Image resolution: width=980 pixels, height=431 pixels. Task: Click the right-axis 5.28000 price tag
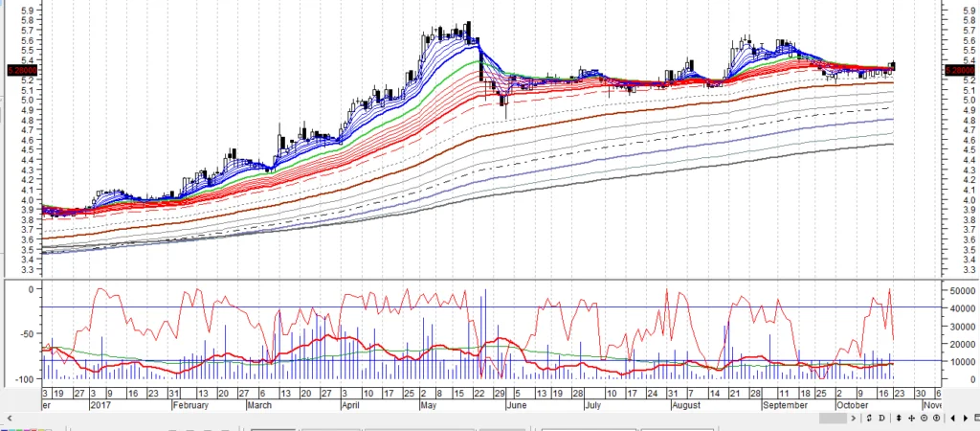point(958,70)
